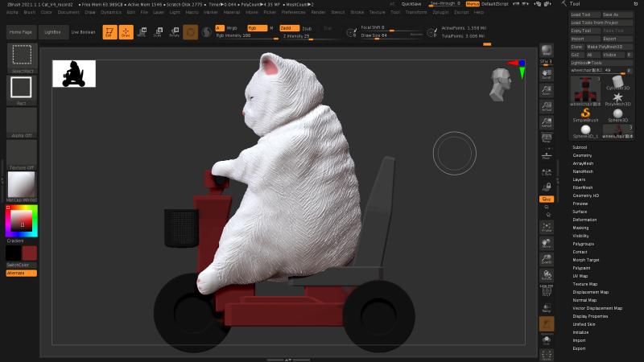Pick a color from the color picker square
Screen dimensions: 644x362
[22, 220]
